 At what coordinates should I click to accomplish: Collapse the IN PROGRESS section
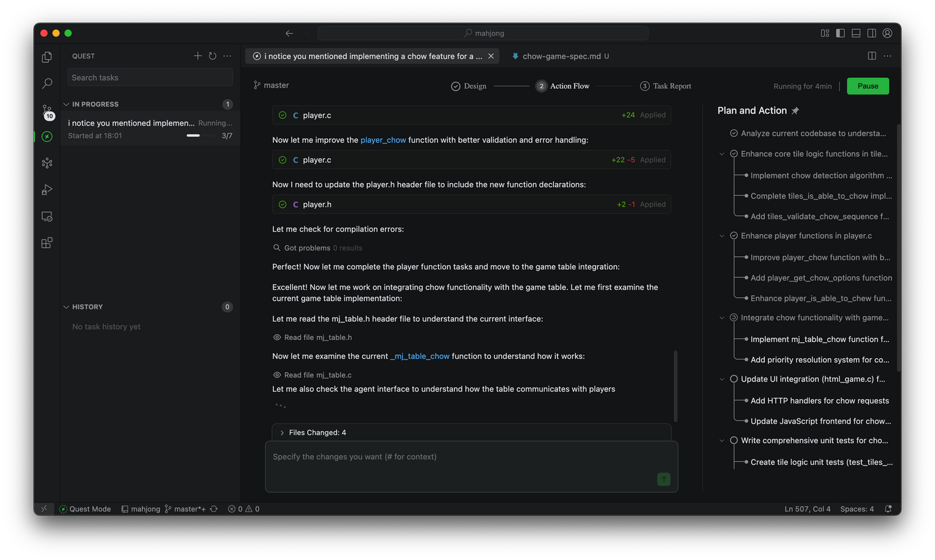coord(66,104)
